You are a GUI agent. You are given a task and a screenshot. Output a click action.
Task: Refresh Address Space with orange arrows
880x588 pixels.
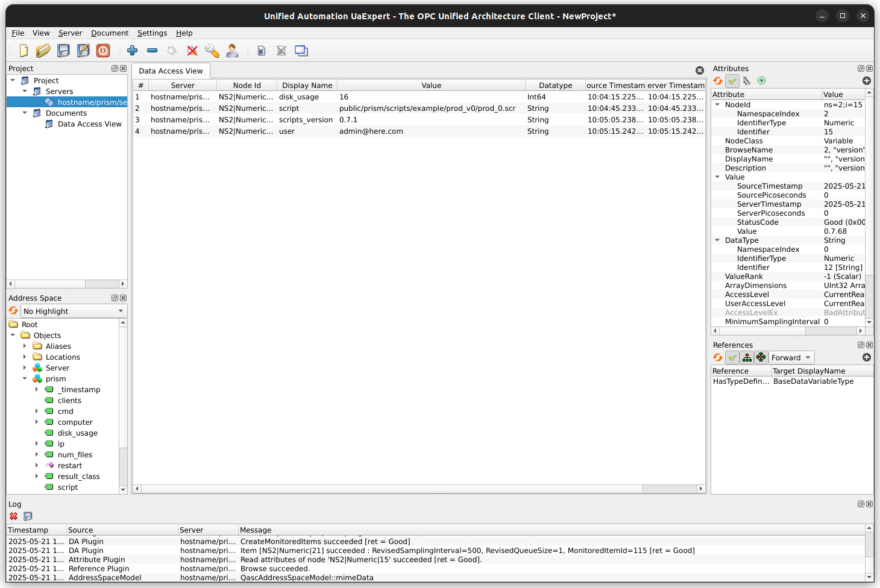tap(13, 311)
